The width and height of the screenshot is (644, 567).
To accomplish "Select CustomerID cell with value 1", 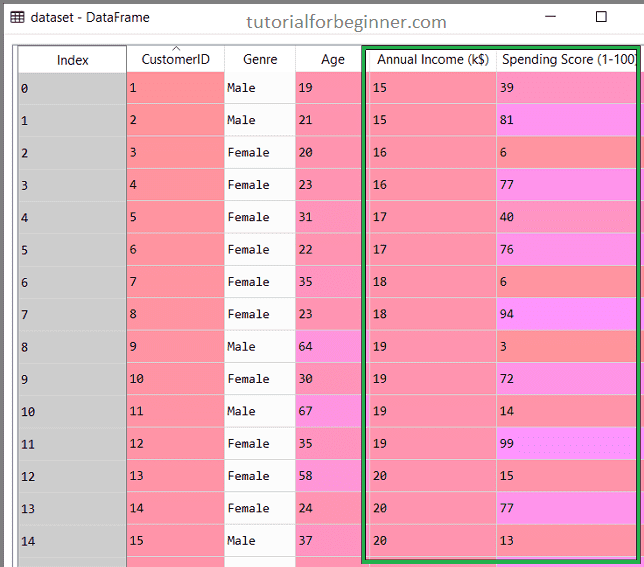I will click(x=175, y=88).
